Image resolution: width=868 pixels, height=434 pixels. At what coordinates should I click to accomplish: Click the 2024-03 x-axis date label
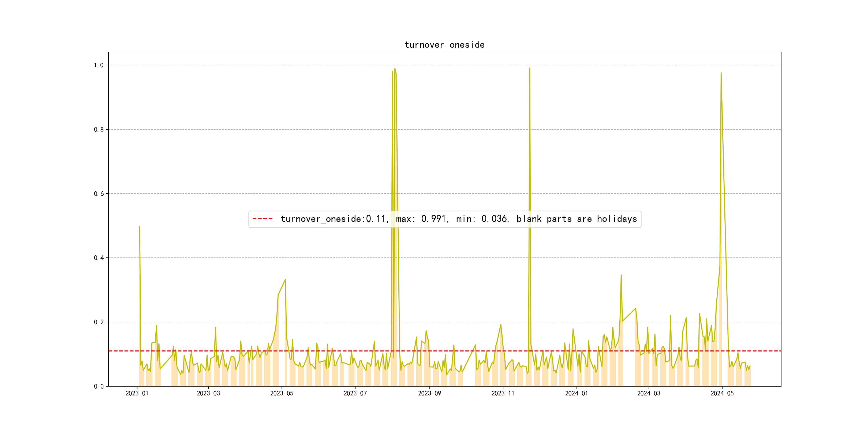[649, 393]
